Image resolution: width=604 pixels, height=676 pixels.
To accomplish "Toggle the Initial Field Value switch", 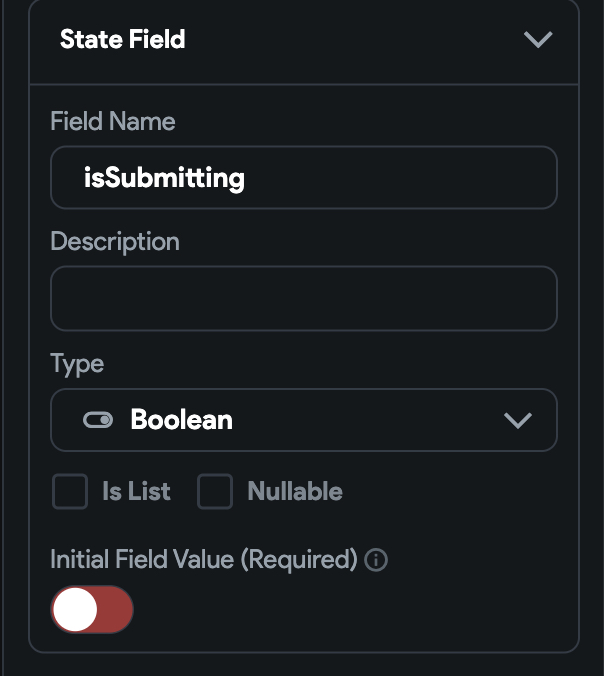I will (x=92, y=609).
